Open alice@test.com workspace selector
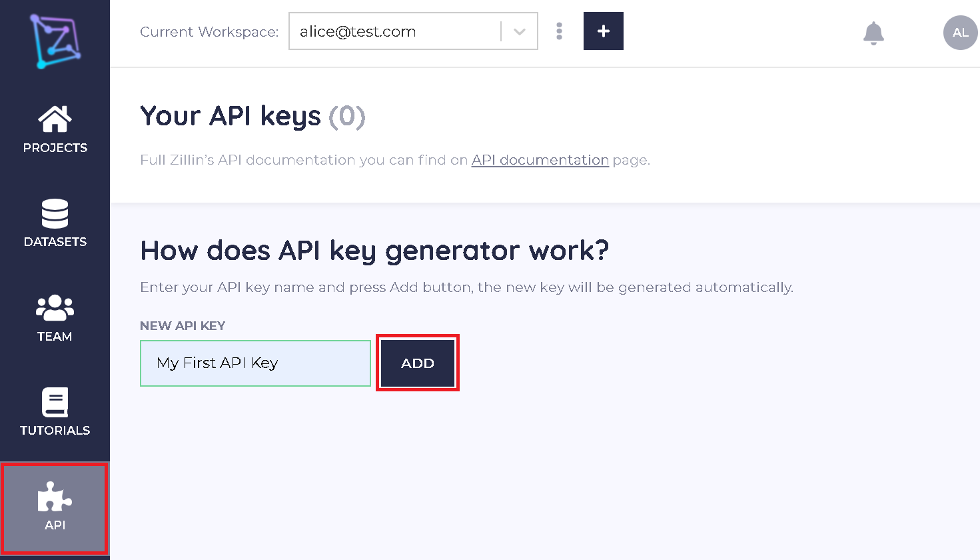The image size is (980, 560). tap(394, 31)
